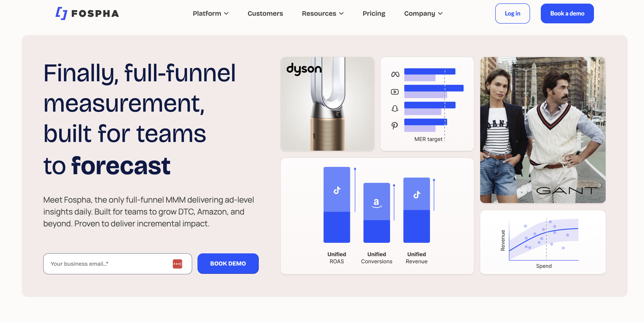Click the Book a demo button
The height and width of the screenshot is (323, 644).
(567, 13)
